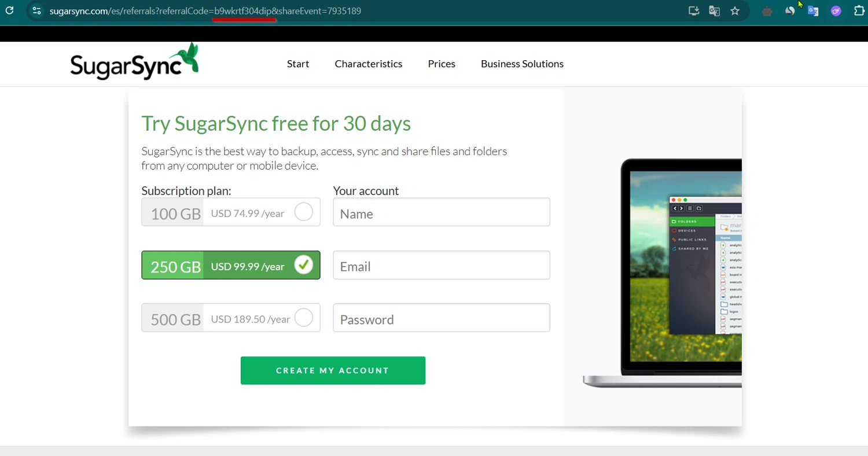Click the USD 99.99 /year price text
The image size is (868, 456).
[248, 267]
